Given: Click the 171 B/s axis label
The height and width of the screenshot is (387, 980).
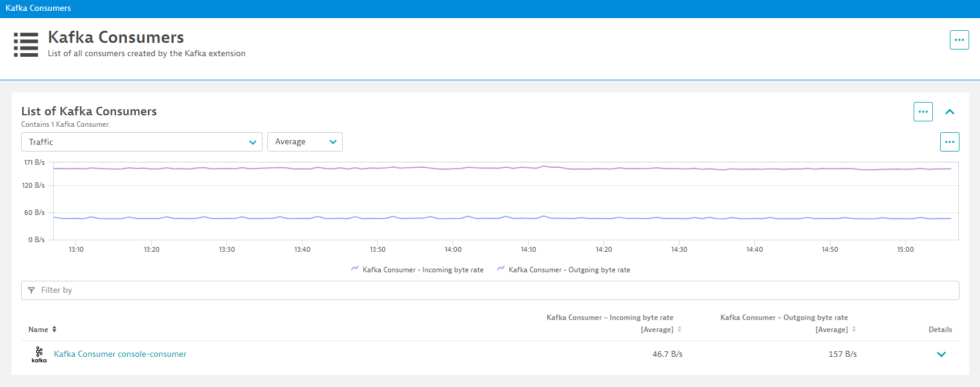Looking at the screenshot, I should 34,162.
